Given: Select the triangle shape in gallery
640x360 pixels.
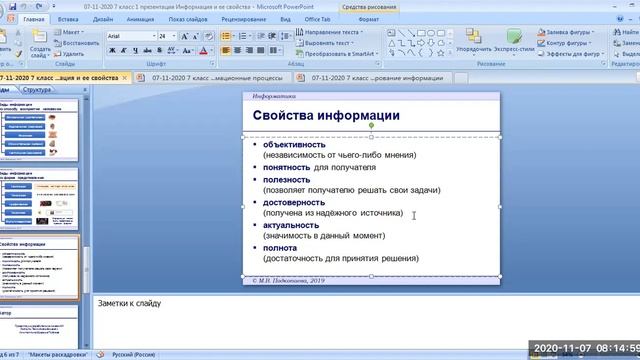Looking at the screenshot, I should point(391,43).
